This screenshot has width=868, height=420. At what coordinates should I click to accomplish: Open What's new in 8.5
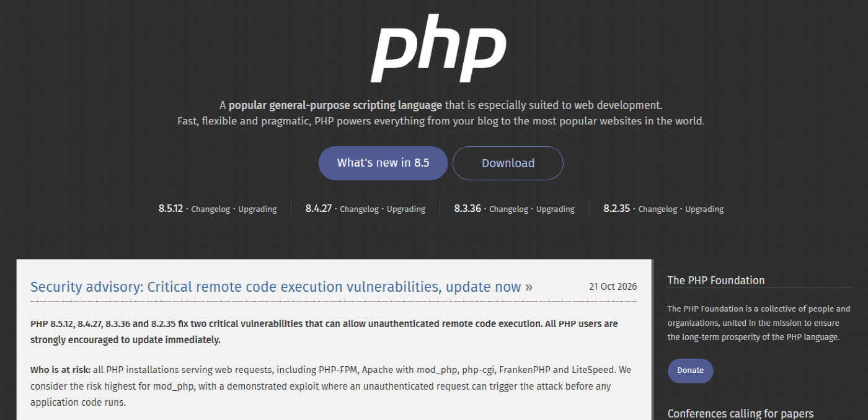tap(383, 163)
